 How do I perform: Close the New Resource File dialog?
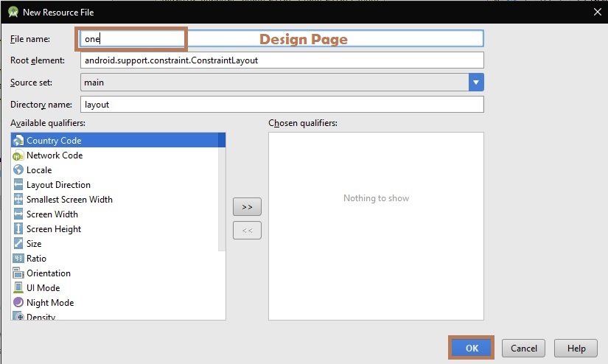coord(597,12)
